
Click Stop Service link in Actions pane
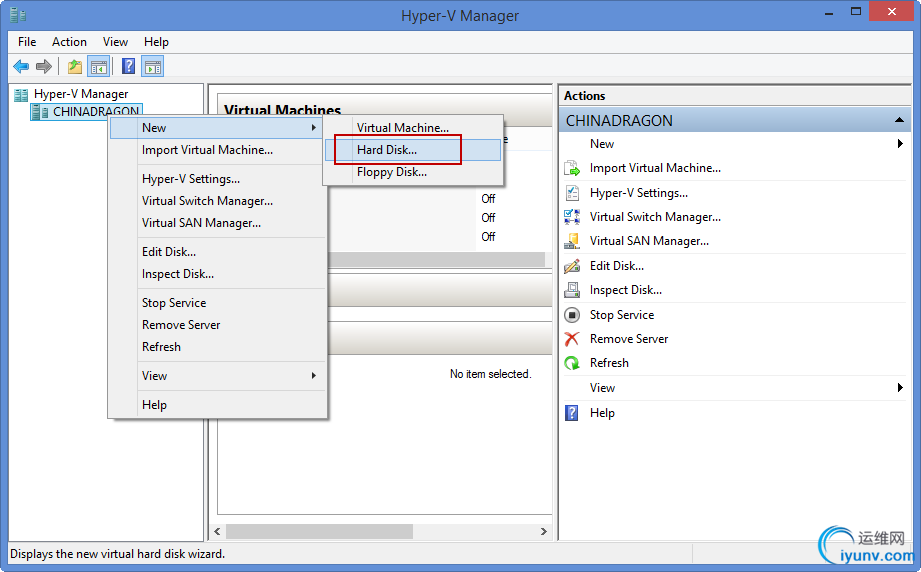tap(622, 315)
